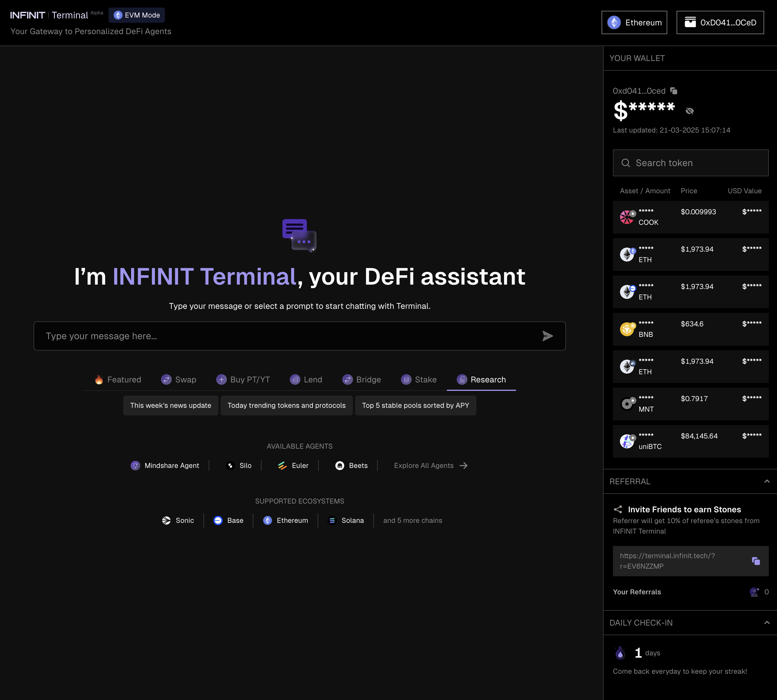Copy the referral link
This screenshot has height=700, width=777.
click(x=755, y=561)
